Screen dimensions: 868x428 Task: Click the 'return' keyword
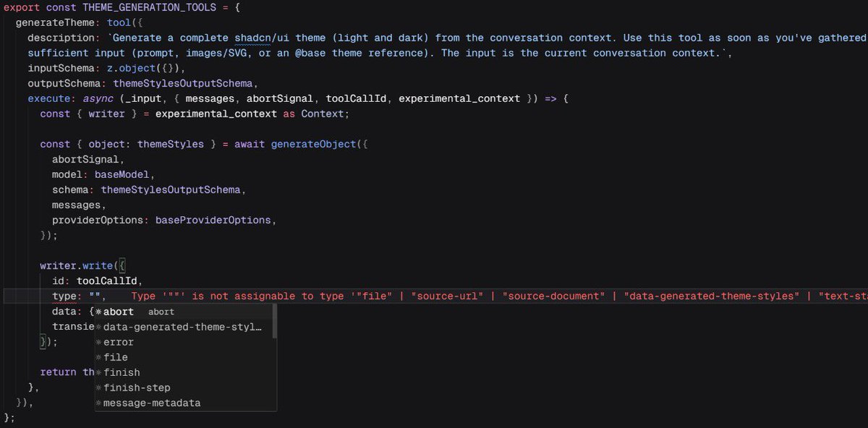[58, 372]
